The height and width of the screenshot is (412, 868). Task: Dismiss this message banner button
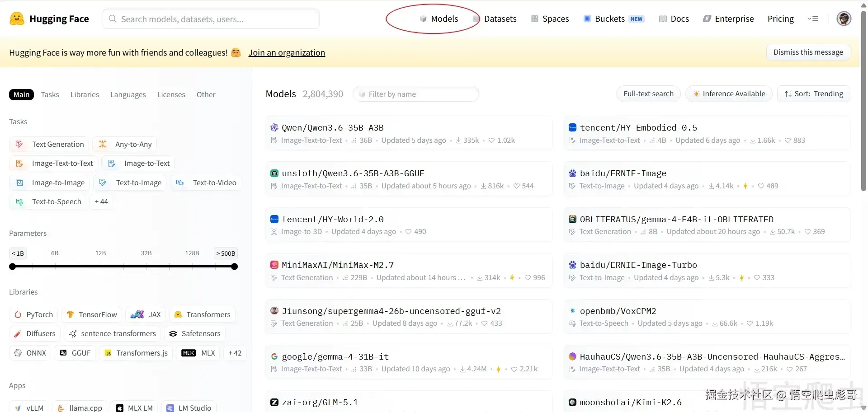coord(808,52)
